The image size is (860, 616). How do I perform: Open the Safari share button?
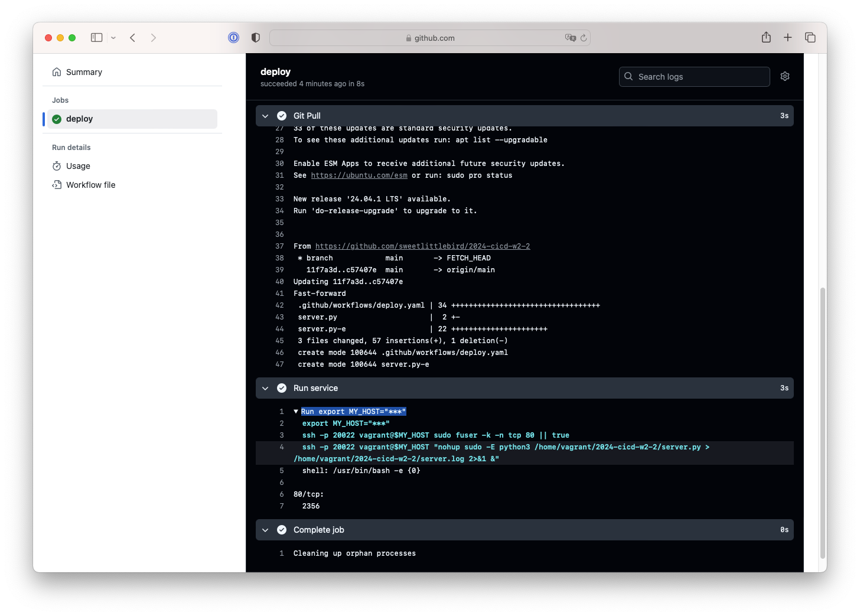[x=766, y=37]
